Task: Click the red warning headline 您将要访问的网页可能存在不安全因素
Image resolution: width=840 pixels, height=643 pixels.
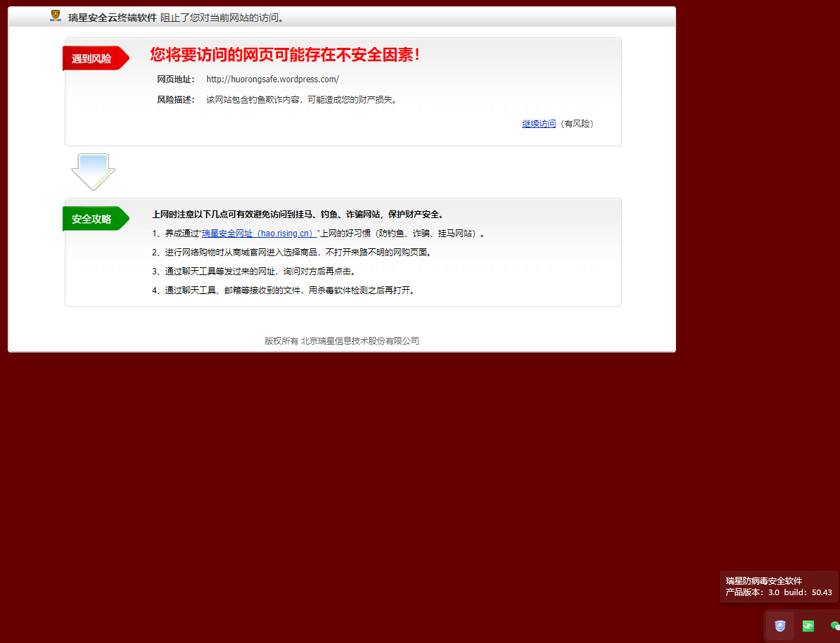Action: pos(284,54)
